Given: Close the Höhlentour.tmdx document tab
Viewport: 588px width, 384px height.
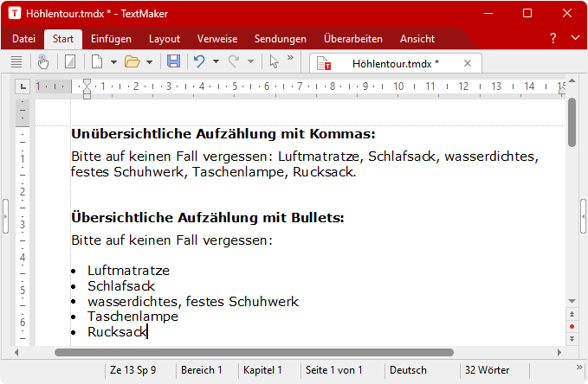Looking at the screenshot, I should (x=468, y=63).
